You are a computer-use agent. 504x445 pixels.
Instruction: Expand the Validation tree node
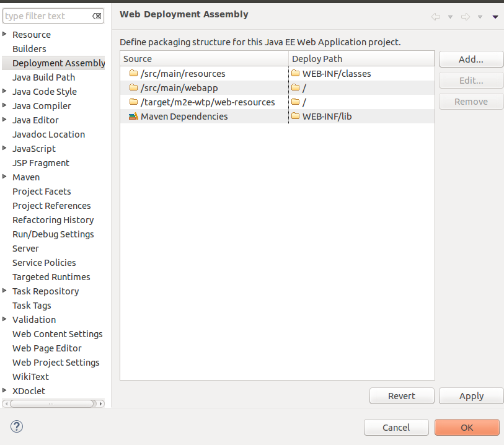click(4, 319)
